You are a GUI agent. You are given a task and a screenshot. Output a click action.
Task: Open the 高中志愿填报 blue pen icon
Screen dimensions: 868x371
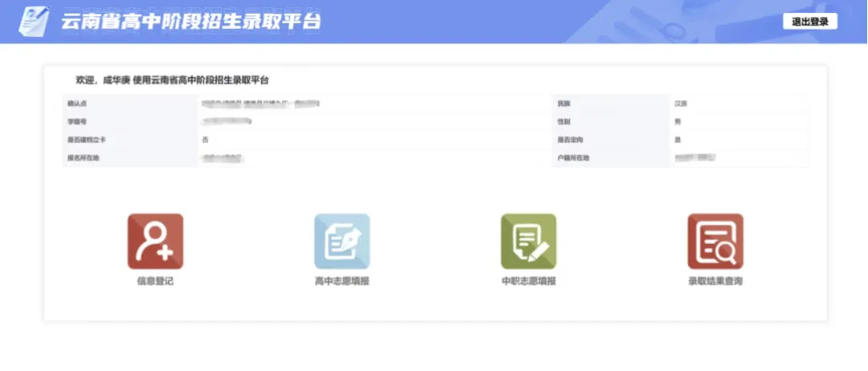(x=342, y=242)
